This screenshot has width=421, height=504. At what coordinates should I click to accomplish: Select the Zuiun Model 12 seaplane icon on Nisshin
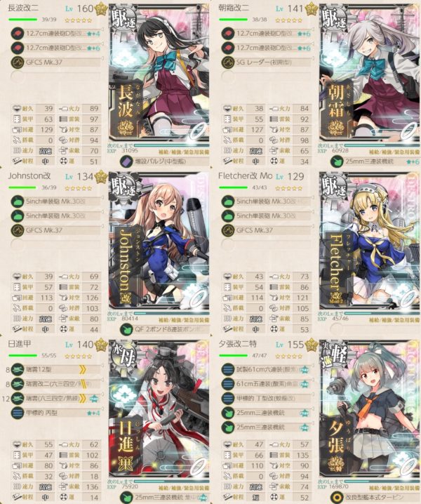(x=18, y=370)
